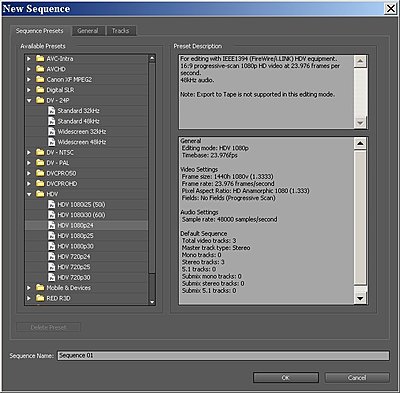This screenshot has height=393, width=400.
Task: Select the 'HDV 1080p25' preset label
Action: (x=76, y=236)
